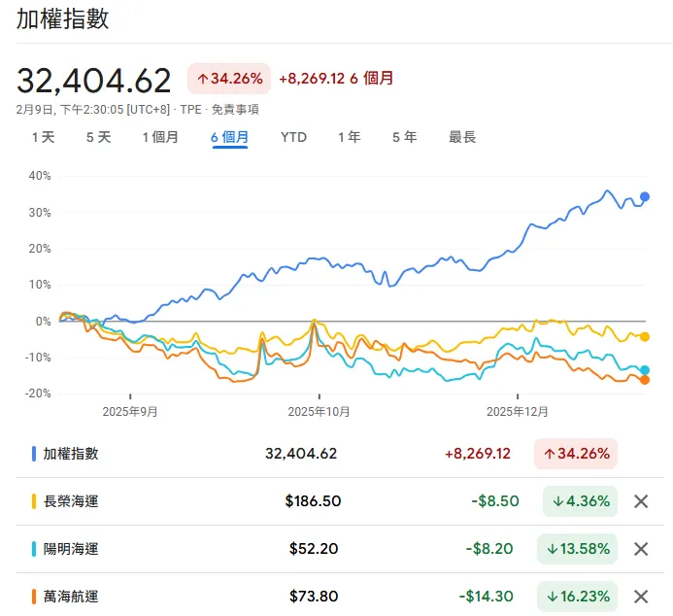Click the ↓4.36% badge for 長榮海運
The image size is (673, 616).
click(581, 501)
